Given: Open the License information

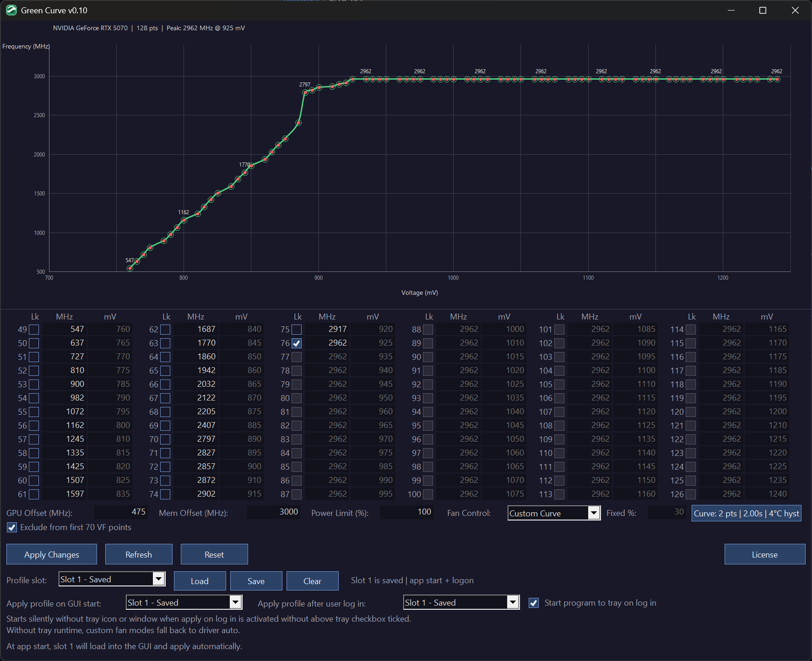Looking at the screenshot, I should coord(764,554).
